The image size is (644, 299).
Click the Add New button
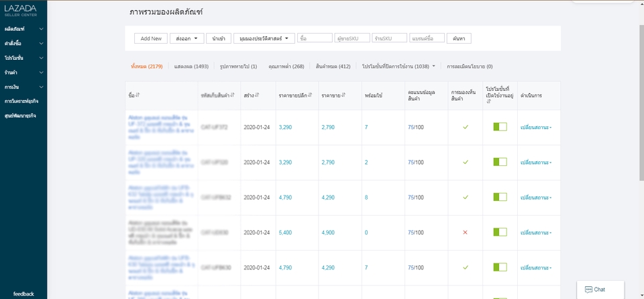point(151,38)
